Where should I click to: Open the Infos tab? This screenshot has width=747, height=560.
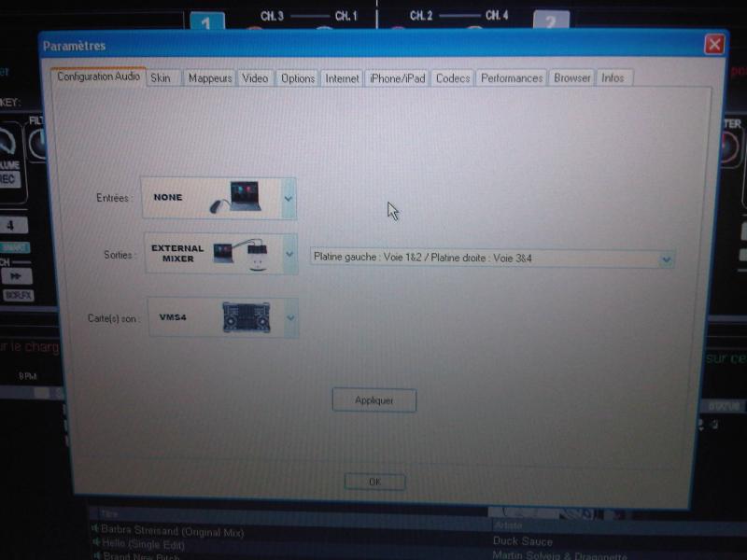pos(613,78)
